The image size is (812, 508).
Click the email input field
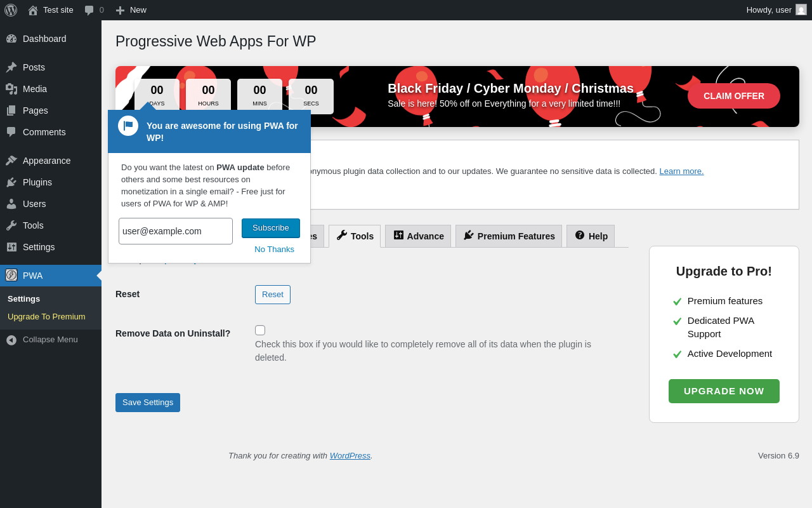click(176, 231)
